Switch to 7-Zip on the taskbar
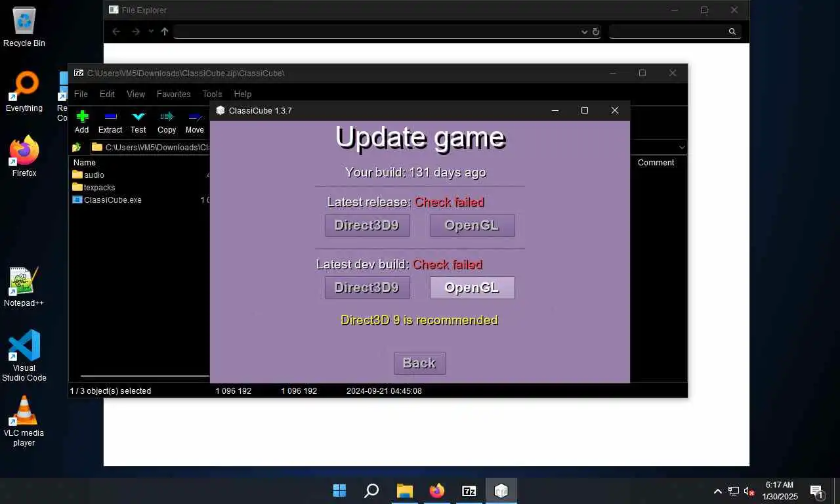The height and width of the screenshot is (504, 840). tap(469, 491)
